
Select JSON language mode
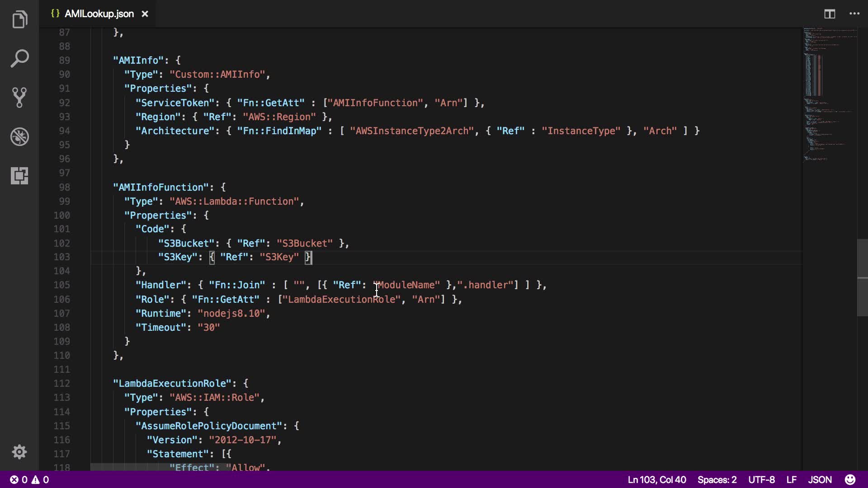coord(820,479)
